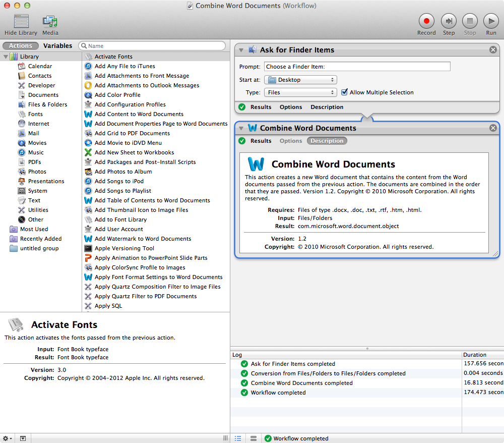Switch to the Variables tab

(x=58, y=46)
